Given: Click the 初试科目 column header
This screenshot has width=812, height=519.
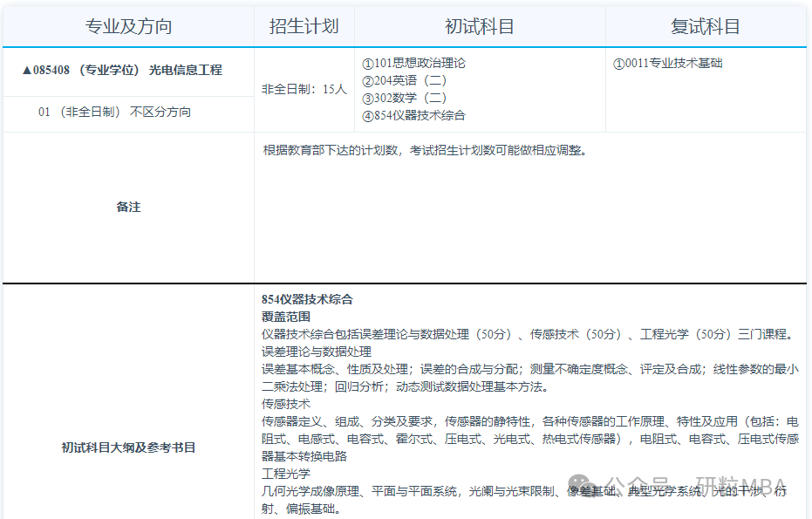Looking at the screenshot, I should (x=480, y=26).
